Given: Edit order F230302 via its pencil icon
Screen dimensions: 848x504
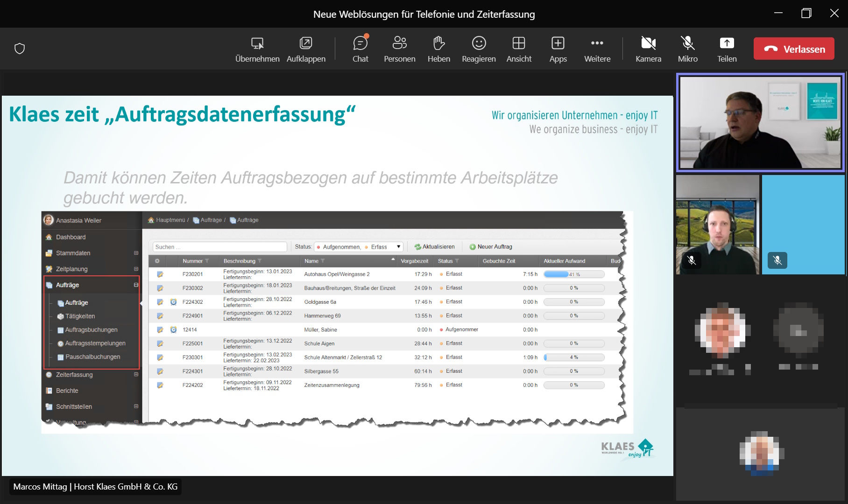Looking at the screenshot, I should (160, 288).
